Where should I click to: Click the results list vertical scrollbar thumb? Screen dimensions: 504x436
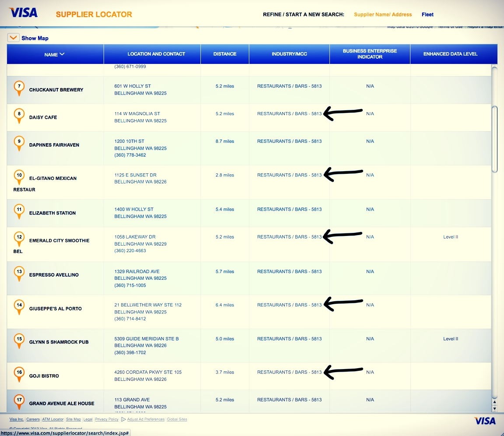coord(495,139)
